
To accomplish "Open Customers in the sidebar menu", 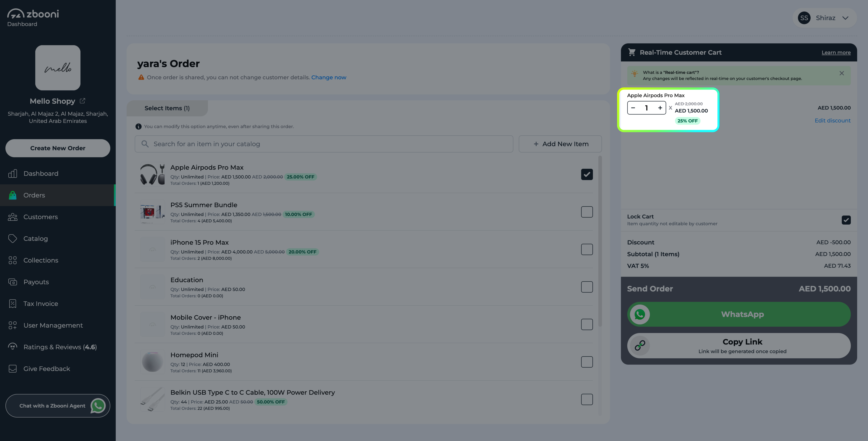I will (40, 217).
